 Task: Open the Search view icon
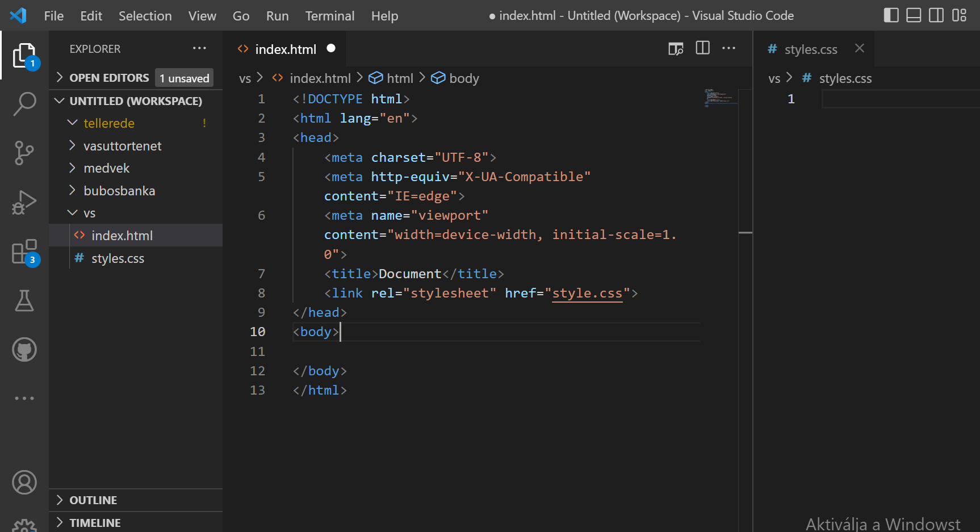point(24,104)
